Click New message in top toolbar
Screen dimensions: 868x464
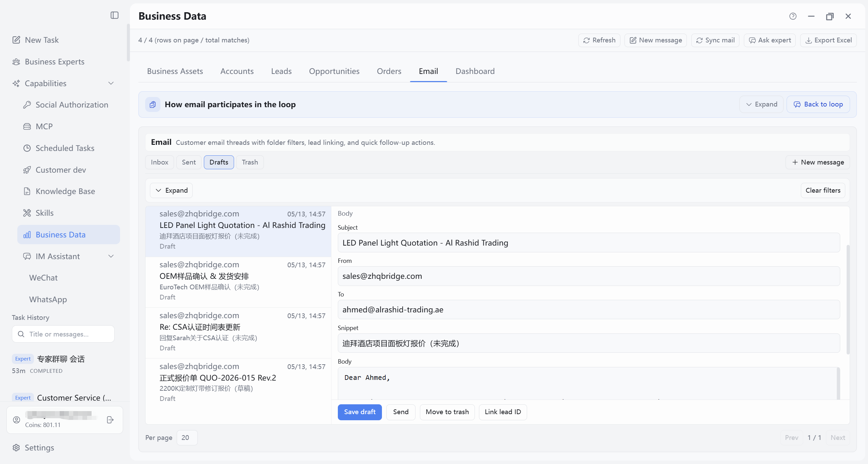tap(655, 40)
